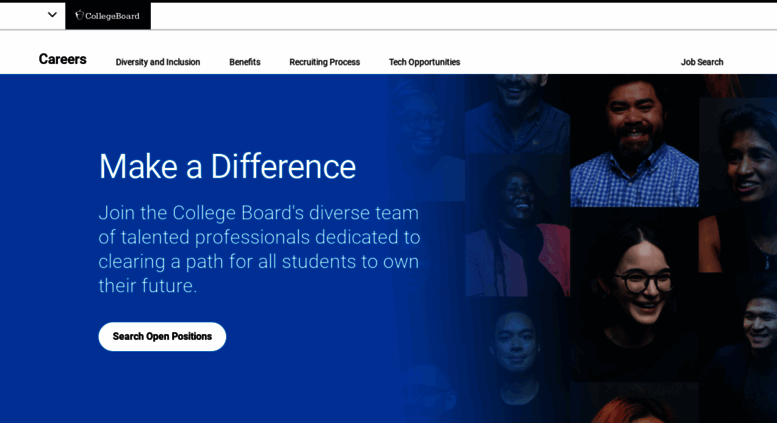Image resolution: width=777 pixels, height=423 pixels.
Task: Go to the Careers home heading
Action: [62, 59]
